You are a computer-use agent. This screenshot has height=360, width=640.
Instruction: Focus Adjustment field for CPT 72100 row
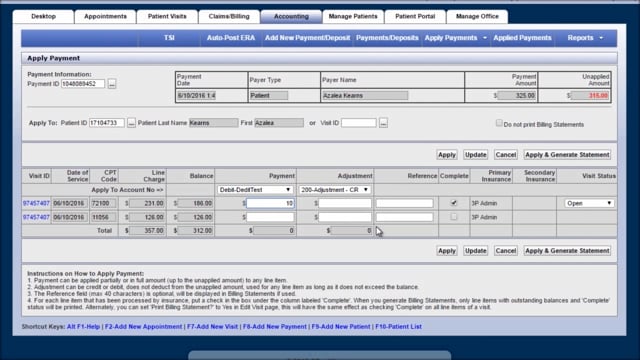tap(345, 203)
